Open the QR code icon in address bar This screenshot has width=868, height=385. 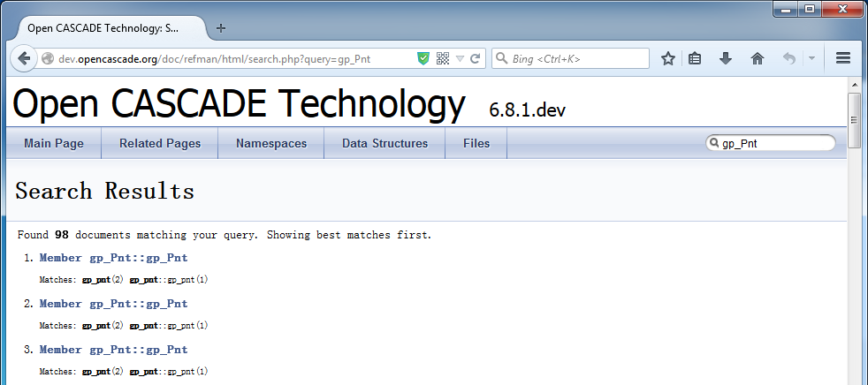point(442,58)
